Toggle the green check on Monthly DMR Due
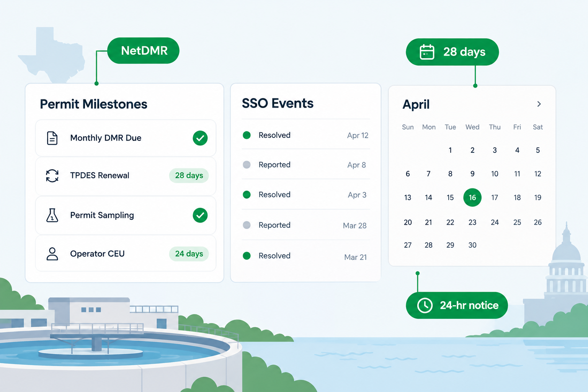The image size is (588, 392). (200, 138)
